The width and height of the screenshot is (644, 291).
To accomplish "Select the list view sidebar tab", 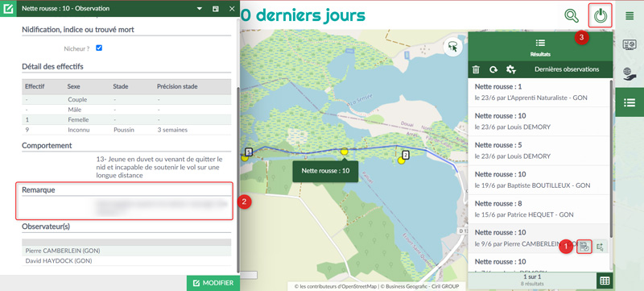I will (x=629, y=102).
